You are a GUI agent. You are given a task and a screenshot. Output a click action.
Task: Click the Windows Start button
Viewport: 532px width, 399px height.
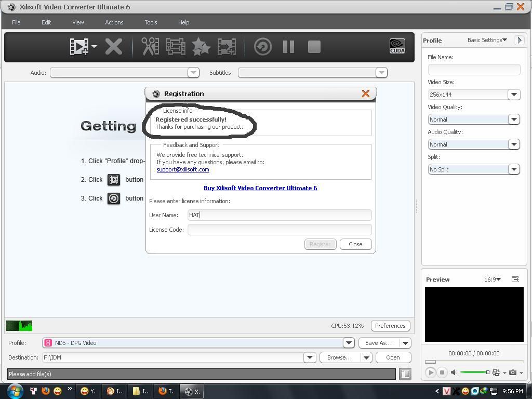click(15, 391)
